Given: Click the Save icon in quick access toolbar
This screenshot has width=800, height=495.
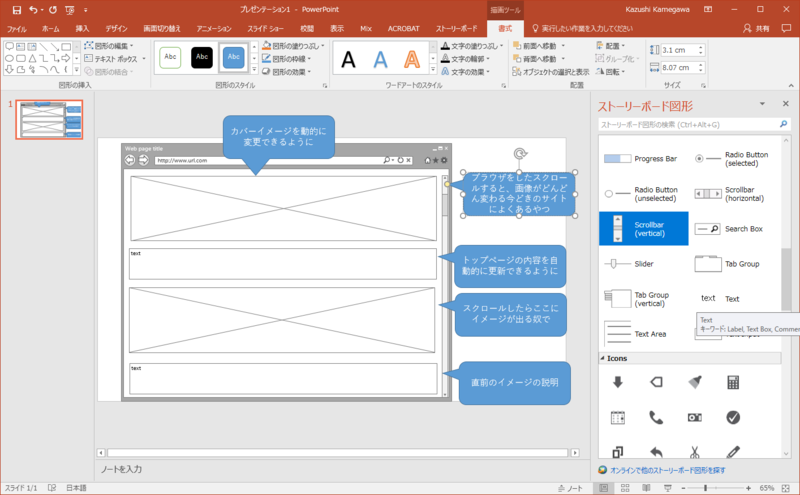Looking at the screenshot, I should coord(17,10).
